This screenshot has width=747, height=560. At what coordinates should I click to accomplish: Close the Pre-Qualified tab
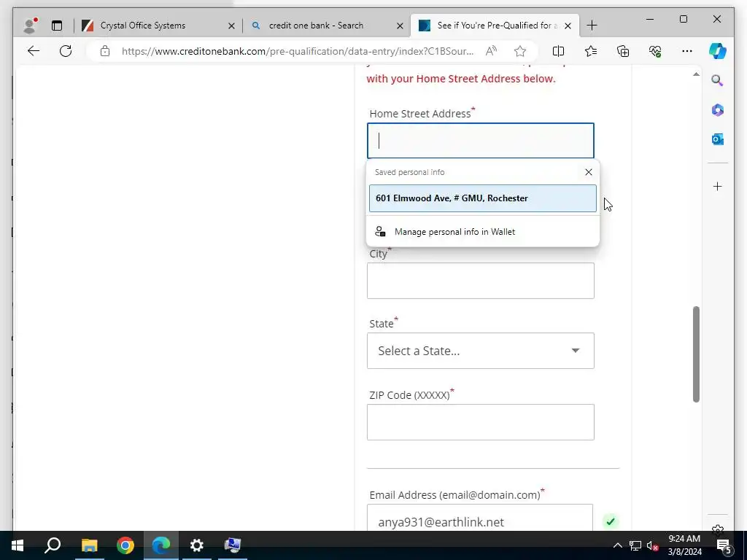pyautogui.click(x=568, y=26)
